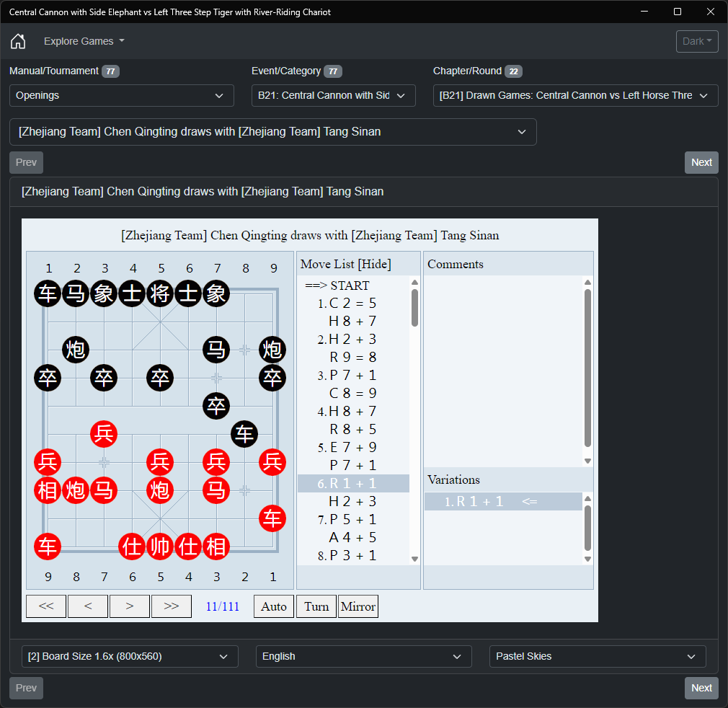Image resolution: width=728 pixels, height=708 pixels.
Task: Click the black chariot 车 in top-left corner
Action: click(48, 293)
